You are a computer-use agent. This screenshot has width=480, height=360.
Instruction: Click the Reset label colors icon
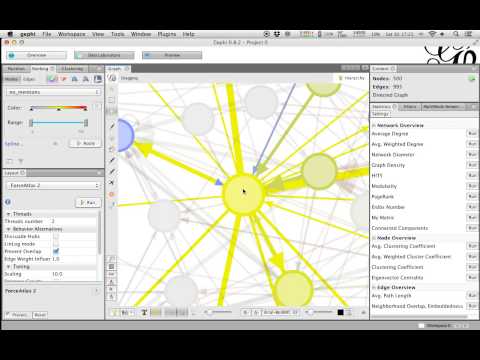coord(112,282)
